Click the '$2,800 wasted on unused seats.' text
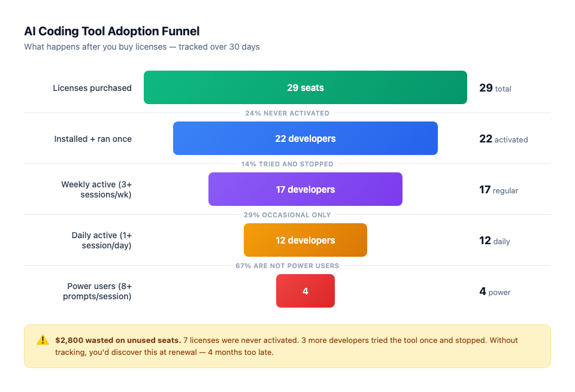The image size is (575, 392). (x=118, y=340)
